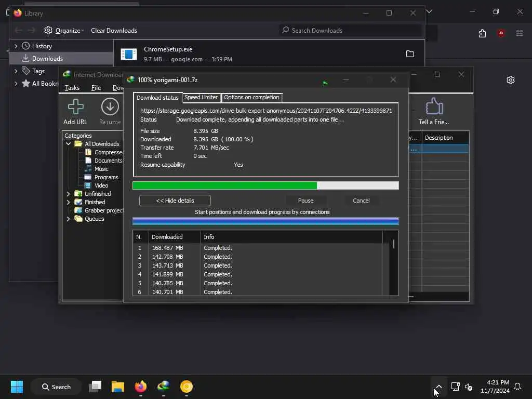The image size is (532, 399).
Task: Click the taskbar clock showing 4:21 PM
Action: click(495, 387)
